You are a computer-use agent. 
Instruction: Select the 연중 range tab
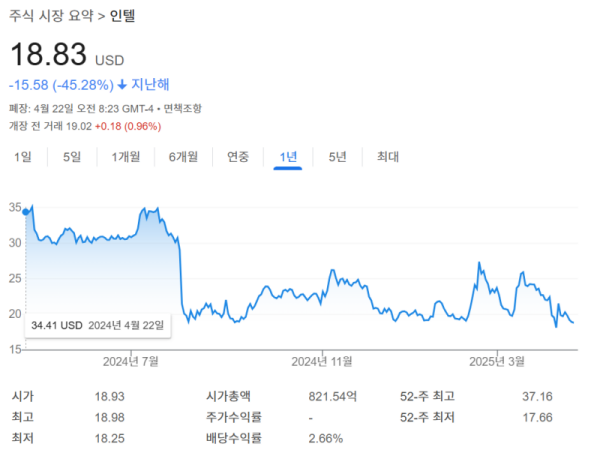point(238,156)
